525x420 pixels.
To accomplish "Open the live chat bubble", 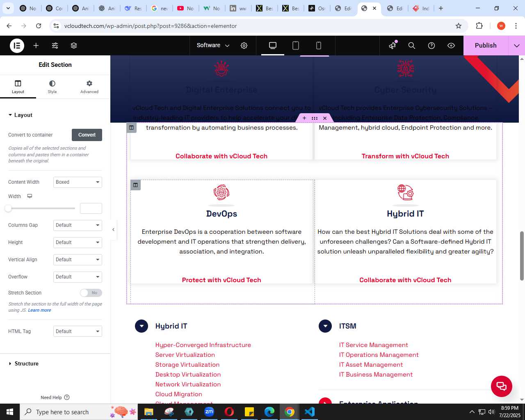I will 502,386.
